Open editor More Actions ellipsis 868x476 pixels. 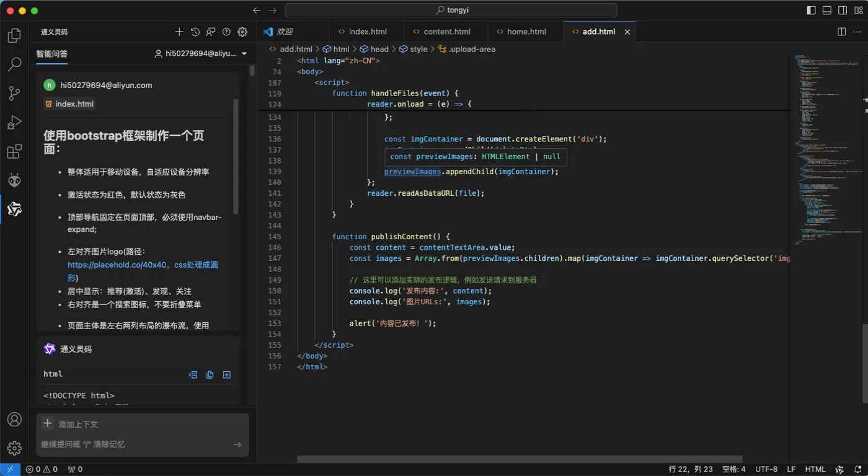[x=857, y=32]
